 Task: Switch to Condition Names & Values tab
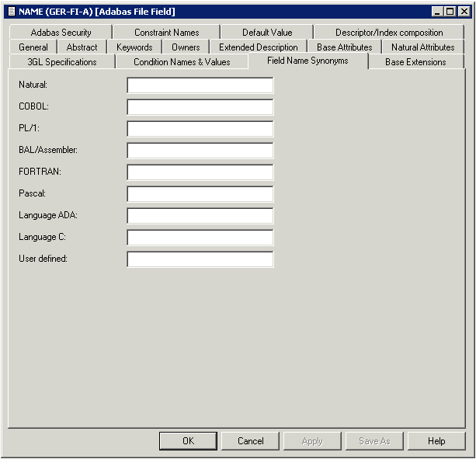coord(182,62)
